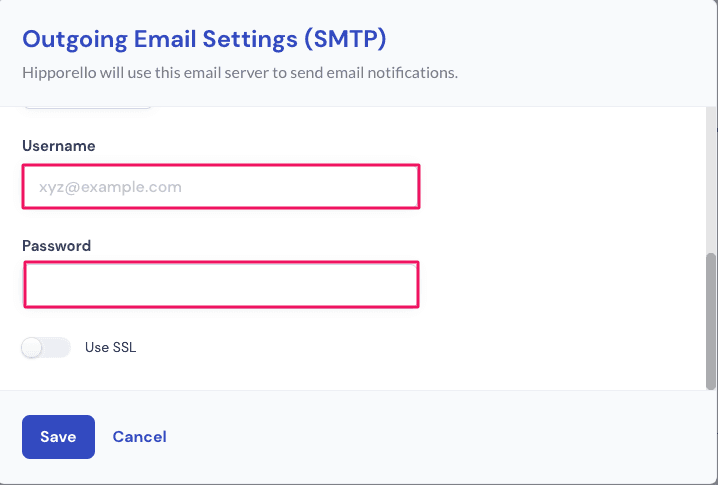Cancel the outgoing email settings dialog

click(140, 437)
